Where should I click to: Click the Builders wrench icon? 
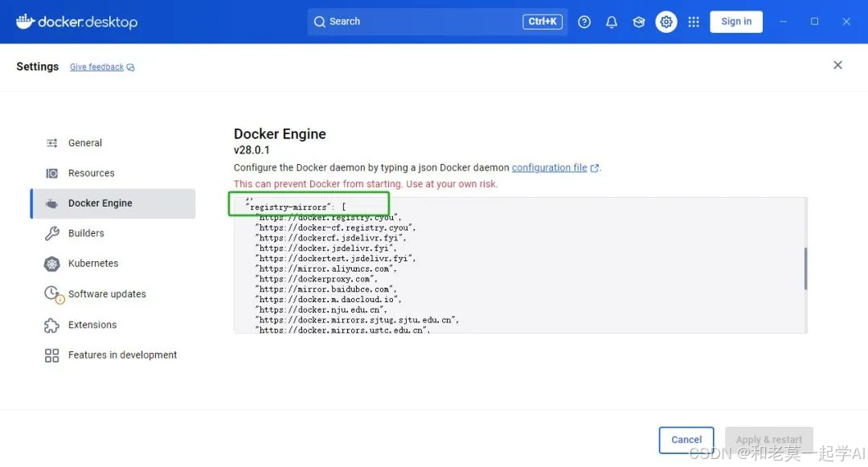pyautogui.click(x=52, y=233)
